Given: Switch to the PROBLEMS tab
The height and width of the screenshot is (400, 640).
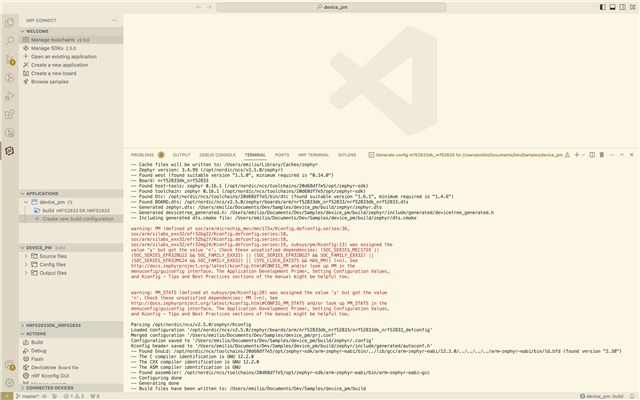Looking at the screenshot, I should (147, 155).
